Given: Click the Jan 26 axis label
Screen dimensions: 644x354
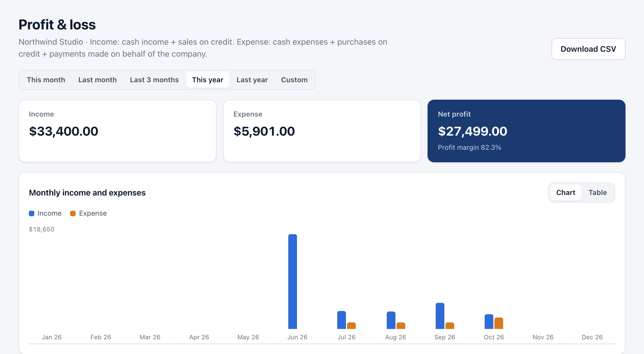Looking at the screenshot, I should pyautogui.click(x=52, y=337).
